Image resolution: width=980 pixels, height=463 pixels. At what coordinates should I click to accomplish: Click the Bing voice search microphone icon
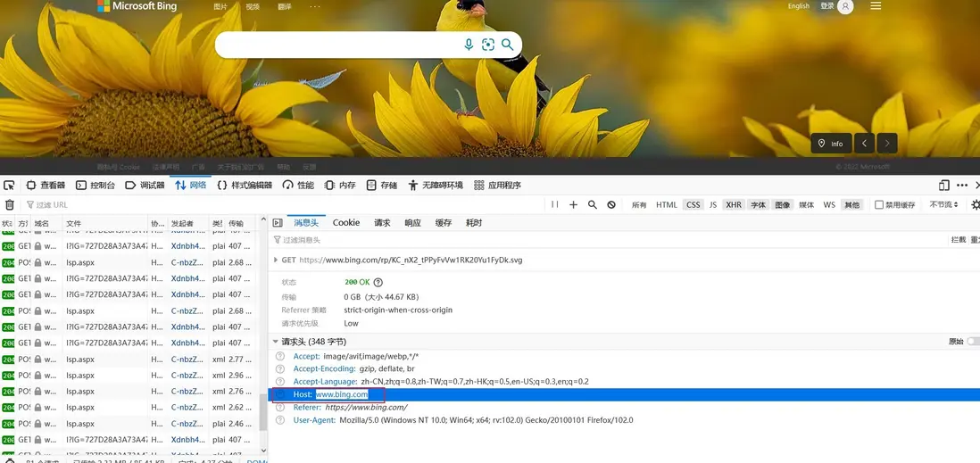click(x=469, y=45)
